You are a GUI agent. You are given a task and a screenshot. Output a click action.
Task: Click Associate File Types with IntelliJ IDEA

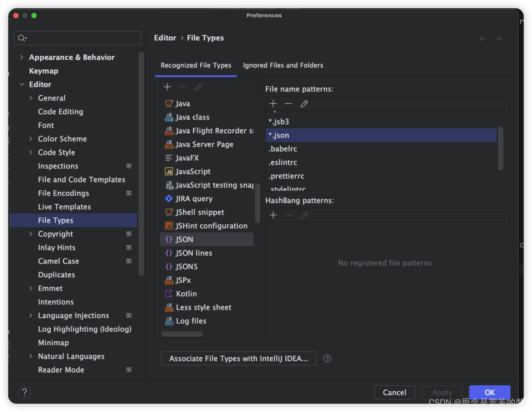coord(239,359)
